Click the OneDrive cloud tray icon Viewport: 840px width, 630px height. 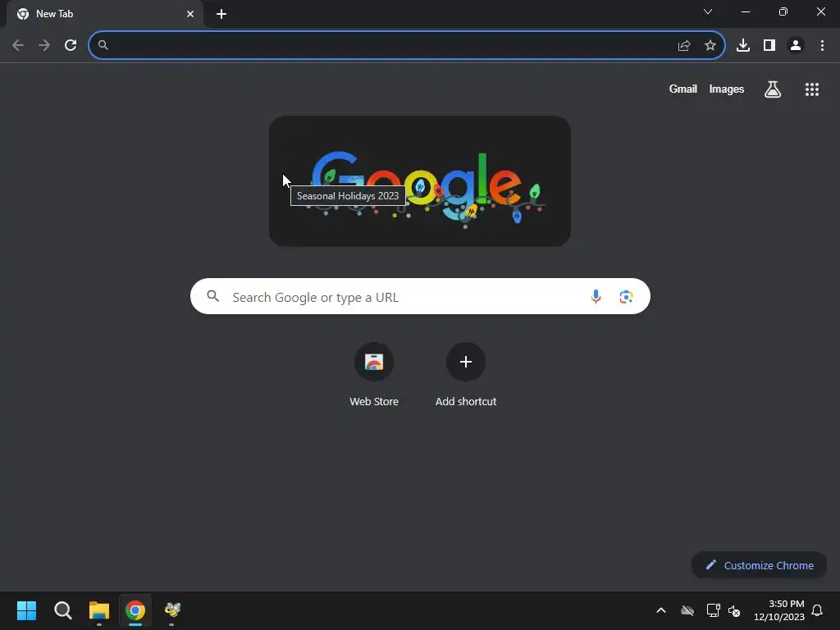tap(687, 610)
